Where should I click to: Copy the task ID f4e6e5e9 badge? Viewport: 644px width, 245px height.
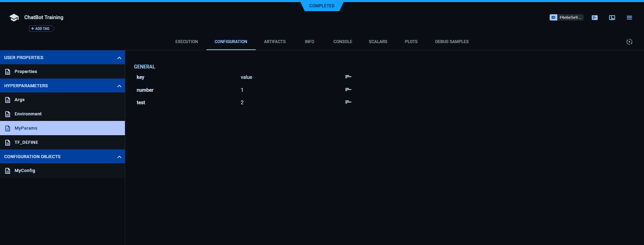[x=566, y=17]
